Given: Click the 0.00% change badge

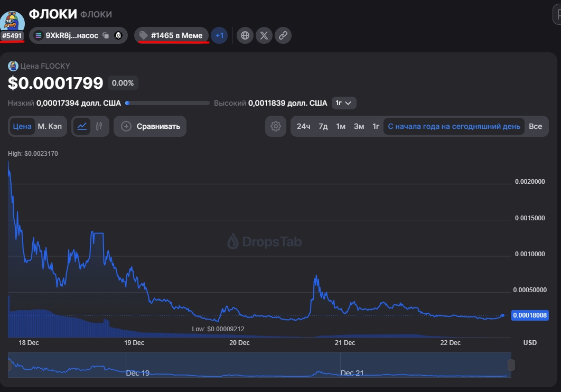Looking at the screenshot, I should click(x=123, y=83).
